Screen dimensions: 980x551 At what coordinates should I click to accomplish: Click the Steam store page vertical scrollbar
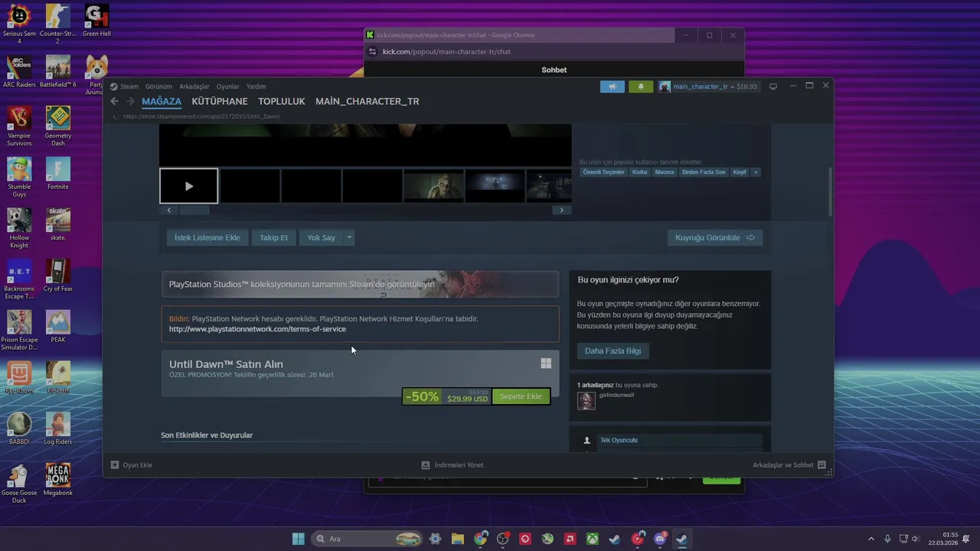coord(830,191)
